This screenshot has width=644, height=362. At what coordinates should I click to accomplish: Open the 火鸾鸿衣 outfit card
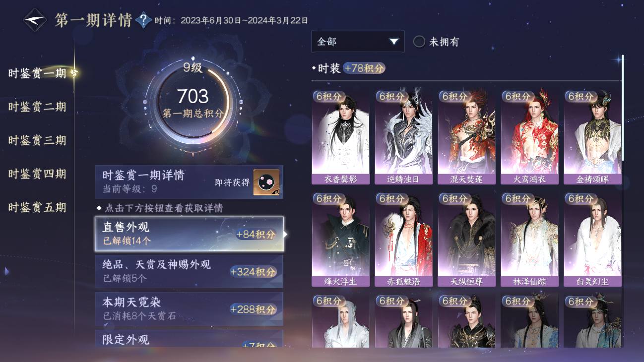click(x=529, y=137)
